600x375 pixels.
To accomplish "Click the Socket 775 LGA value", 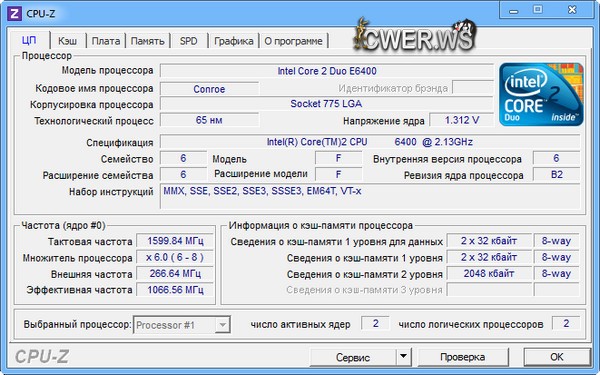I will 327,104.
